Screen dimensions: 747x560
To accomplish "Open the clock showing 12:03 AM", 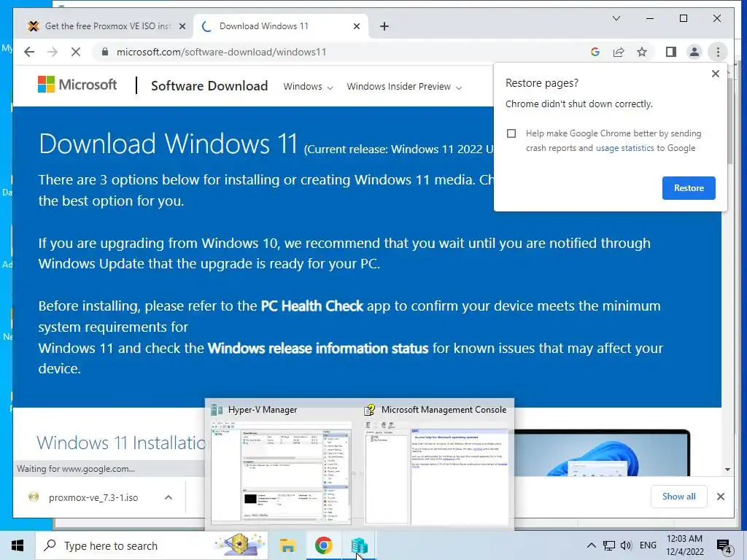I will 684,545.
